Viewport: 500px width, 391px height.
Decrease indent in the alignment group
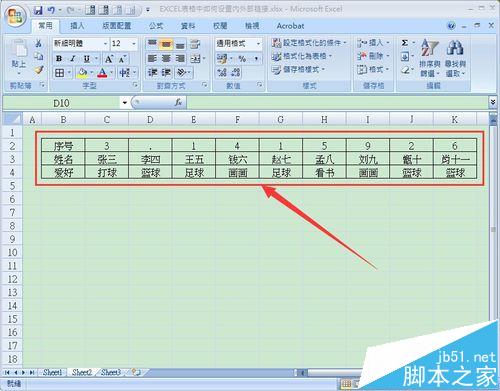[x=152, y=72]
